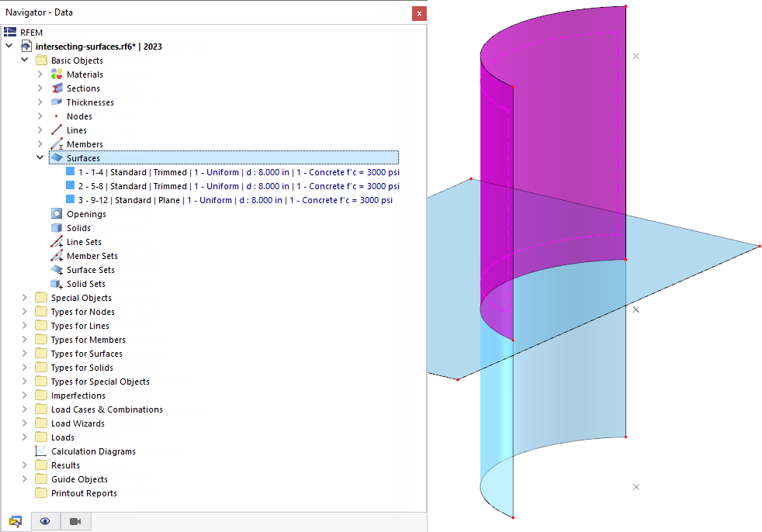Click the Sections I-beam icon

coord(57,88)
